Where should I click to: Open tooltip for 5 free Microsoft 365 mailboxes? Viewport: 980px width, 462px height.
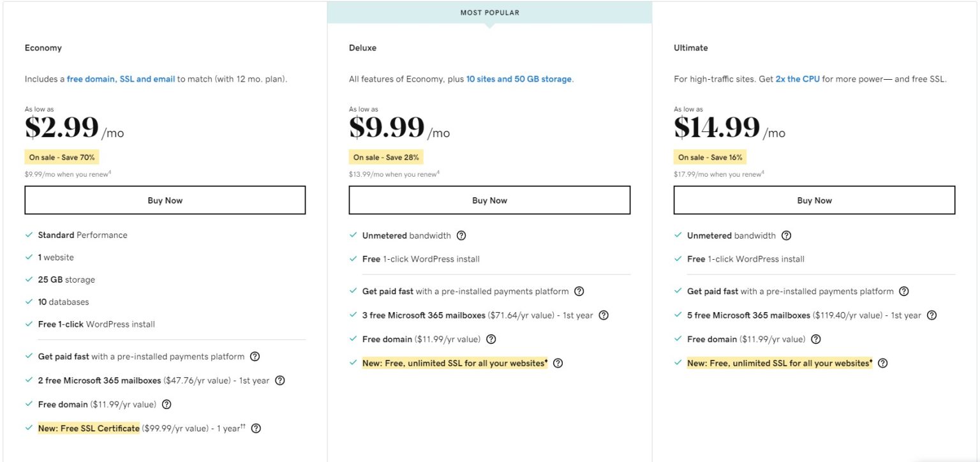pos(932,315)
